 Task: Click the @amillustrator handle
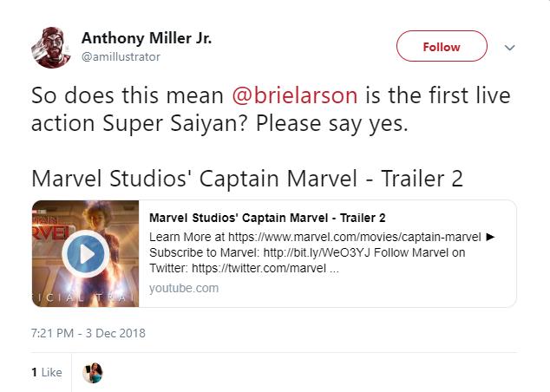121,56
